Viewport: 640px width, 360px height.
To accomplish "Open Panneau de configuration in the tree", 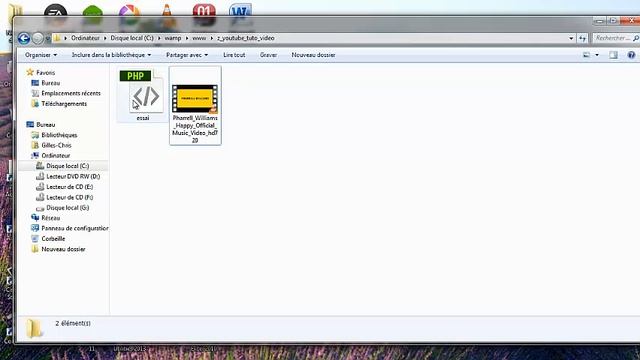I will (75, 228).
